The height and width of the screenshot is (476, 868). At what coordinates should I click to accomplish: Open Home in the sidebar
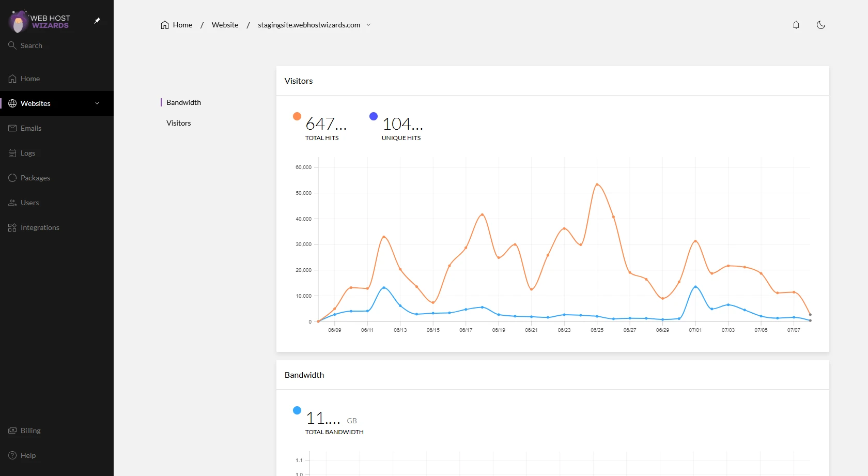(57, 79)
